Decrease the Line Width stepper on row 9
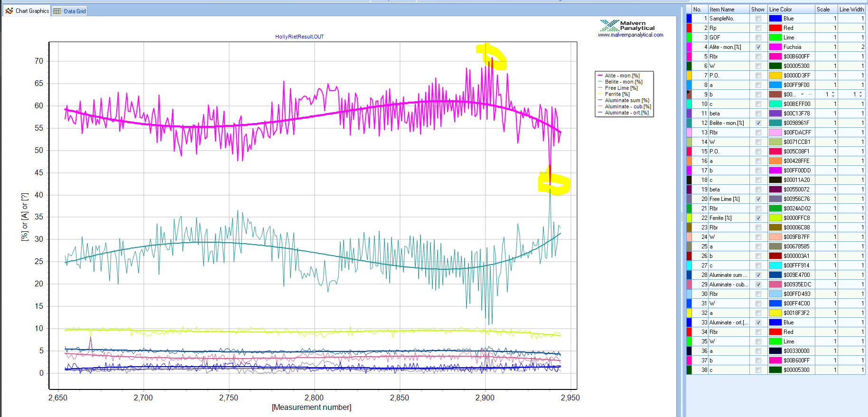 861,96
